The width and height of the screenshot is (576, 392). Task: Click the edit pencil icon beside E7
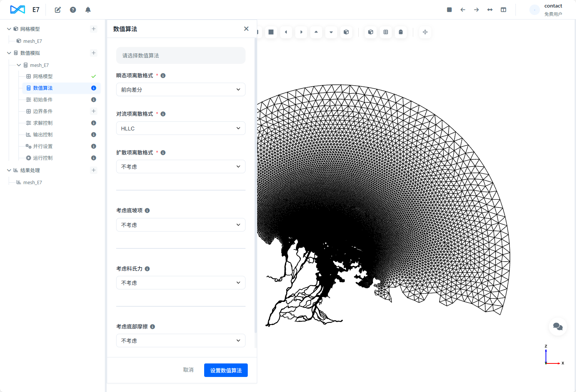tap(58, 10)
